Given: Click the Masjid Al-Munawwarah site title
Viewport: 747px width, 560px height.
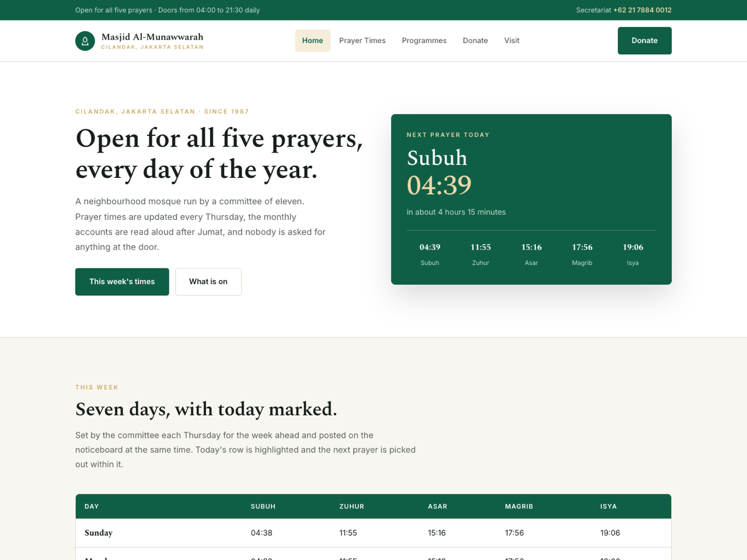Looking at the screenshot, I should pyautogui.click(x=152, y=37).
